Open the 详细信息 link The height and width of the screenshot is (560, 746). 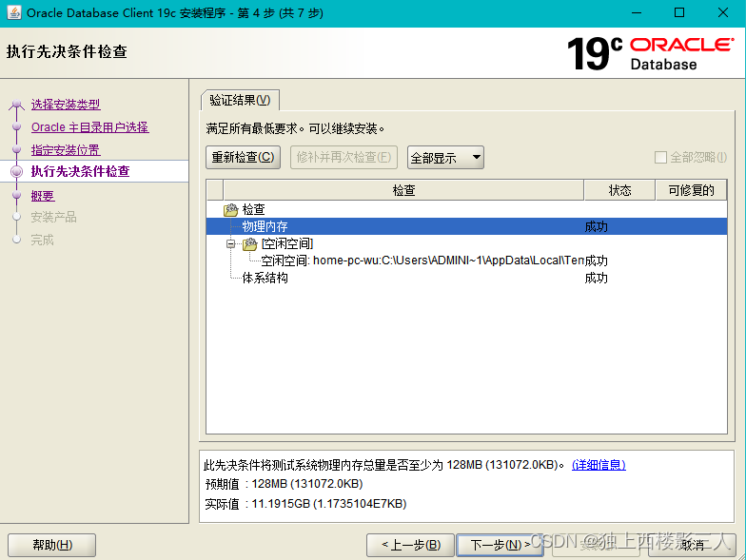point(599,464)
